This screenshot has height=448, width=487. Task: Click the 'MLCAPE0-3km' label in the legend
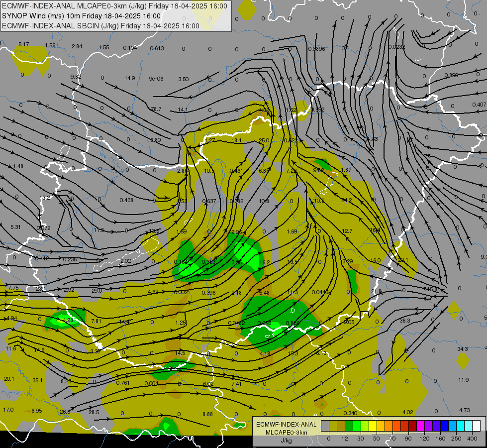pyautogui.click(x=287, y=433)
